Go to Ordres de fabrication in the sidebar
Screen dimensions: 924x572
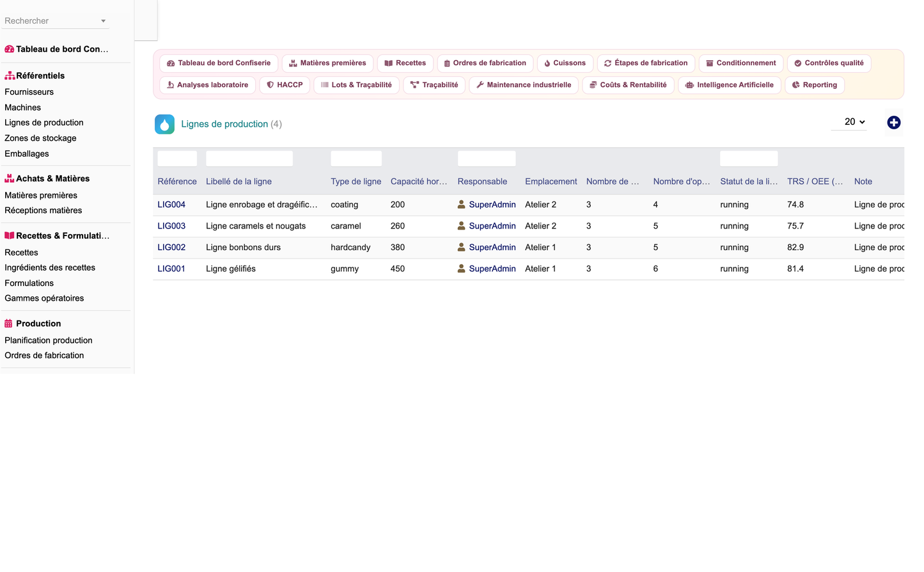point(44,356)
